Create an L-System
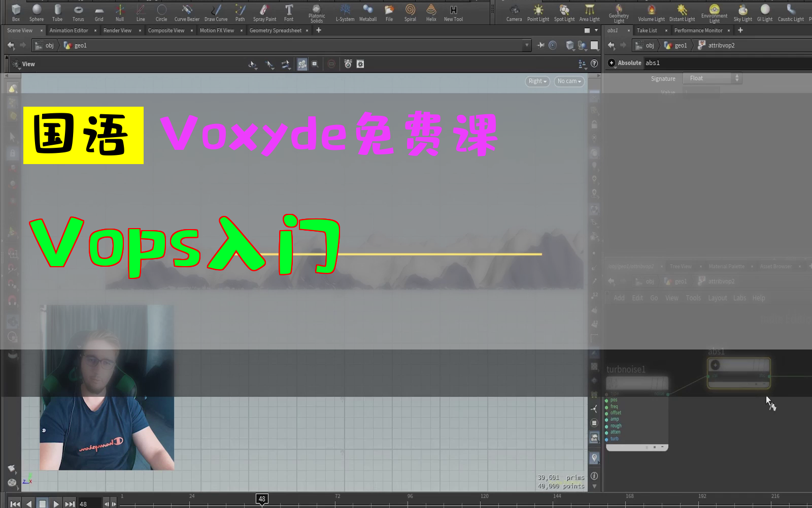 tap(345, 13)
